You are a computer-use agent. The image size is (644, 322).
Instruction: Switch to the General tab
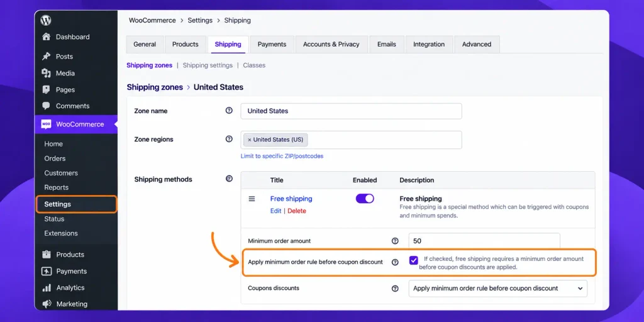coord(145,45)
